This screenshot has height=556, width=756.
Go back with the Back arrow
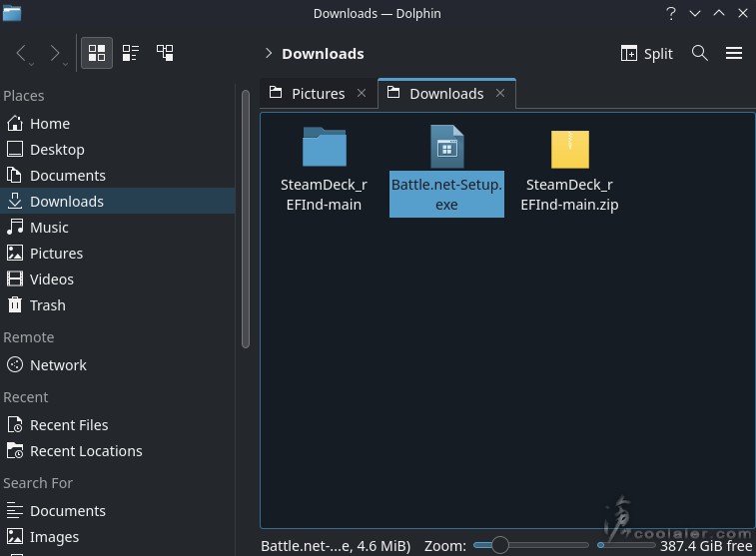(21, 53)
